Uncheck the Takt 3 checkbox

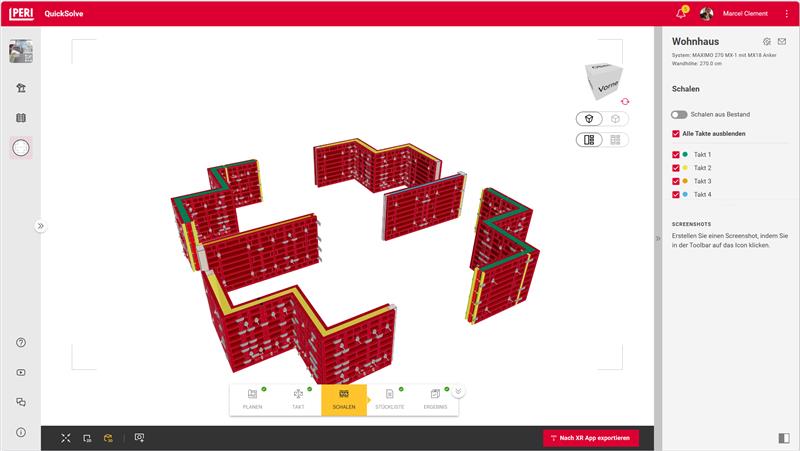[x=677, y=181]
